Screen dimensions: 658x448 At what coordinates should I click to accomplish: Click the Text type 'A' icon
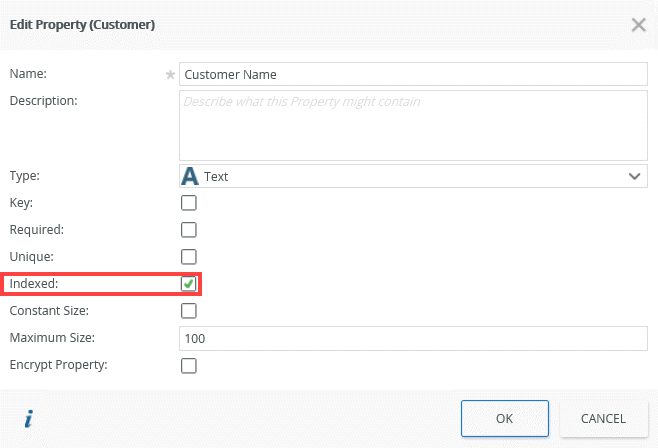[190, 176]
